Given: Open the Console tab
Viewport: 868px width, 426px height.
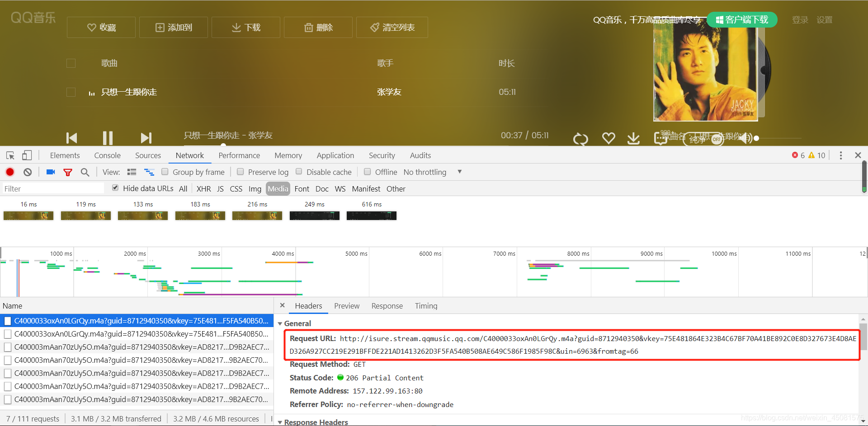Looking at the screenshot, I should pos(107,155).
